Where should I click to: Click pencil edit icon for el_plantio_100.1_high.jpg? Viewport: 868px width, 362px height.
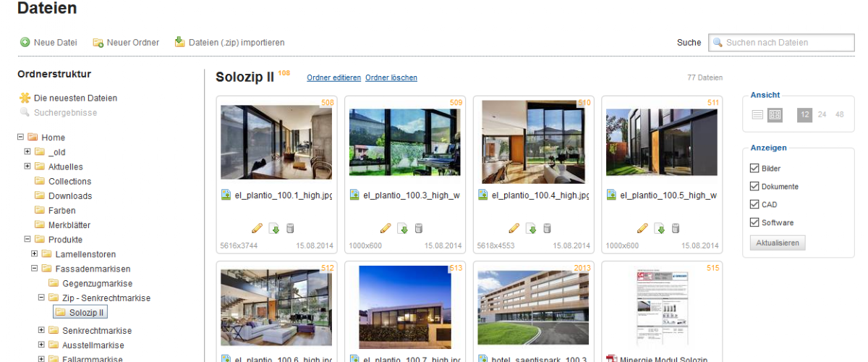(x=257, y=228)
